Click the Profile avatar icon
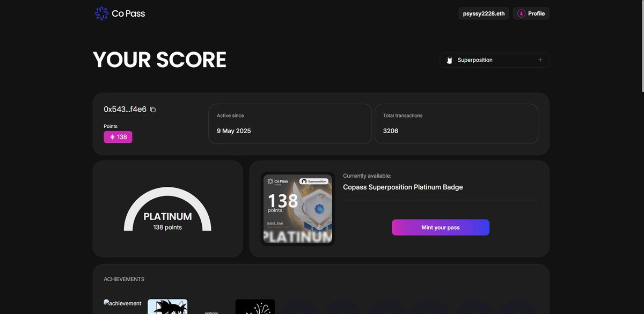This screenshot has width=644, height=314. pyautogui.click(x=520, y=13)
